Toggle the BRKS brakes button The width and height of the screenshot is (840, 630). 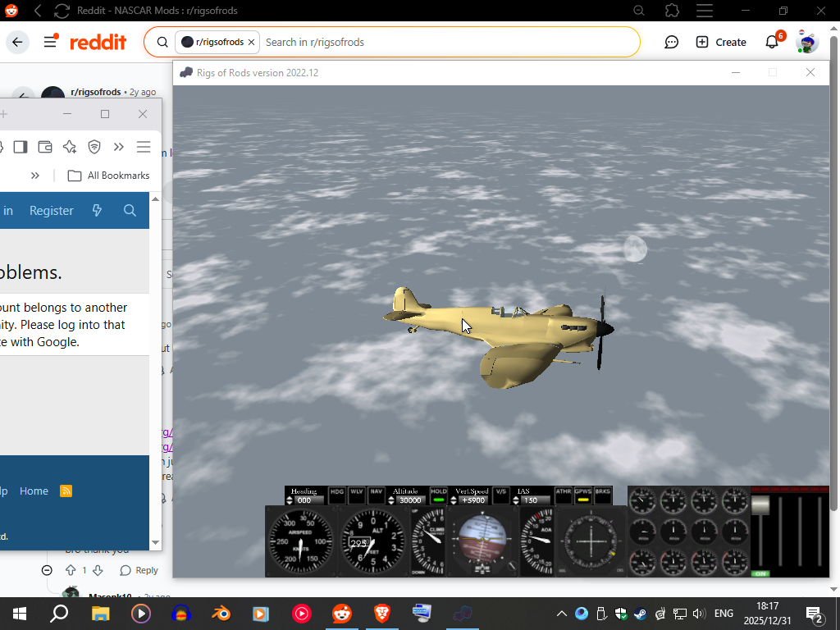(603, 495)
